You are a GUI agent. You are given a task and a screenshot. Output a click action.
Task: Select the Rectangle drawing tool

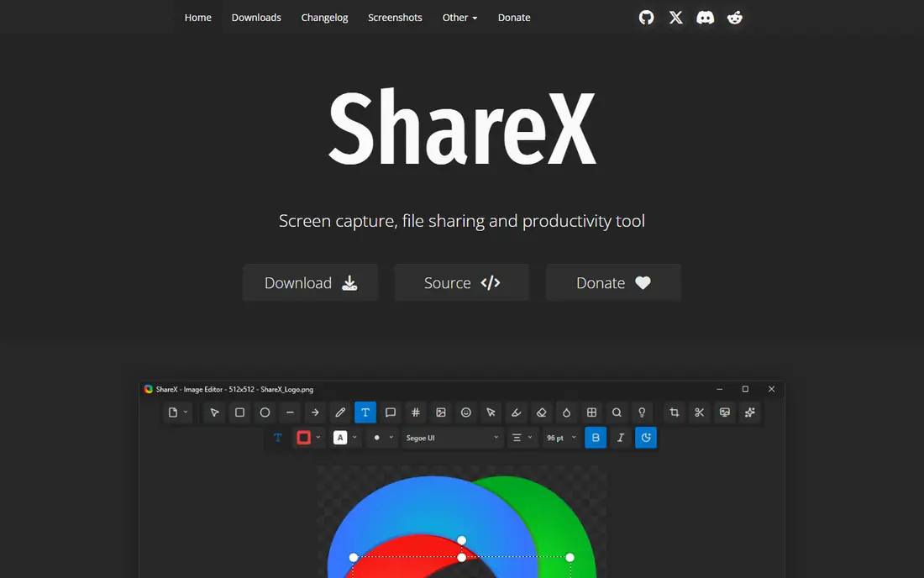[240, 412]
